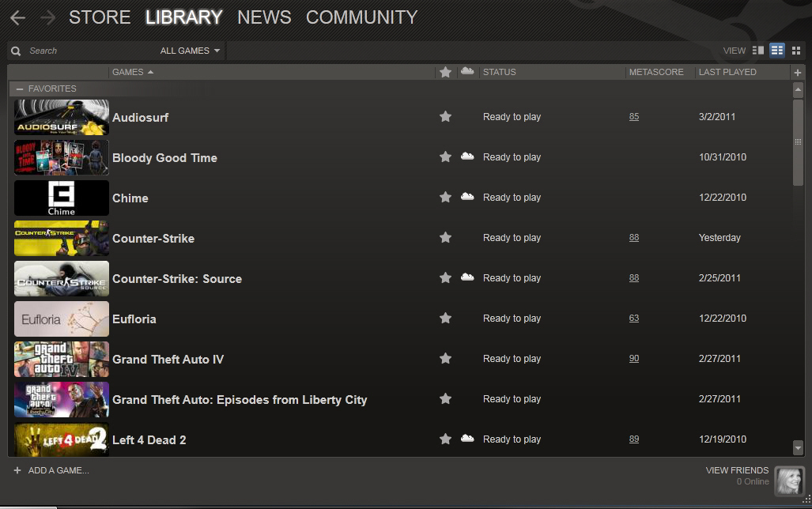Sort by the METASCORE column header
Viewport: 812px width, 509px height.
pyautogui.click(x=656, y=72)
